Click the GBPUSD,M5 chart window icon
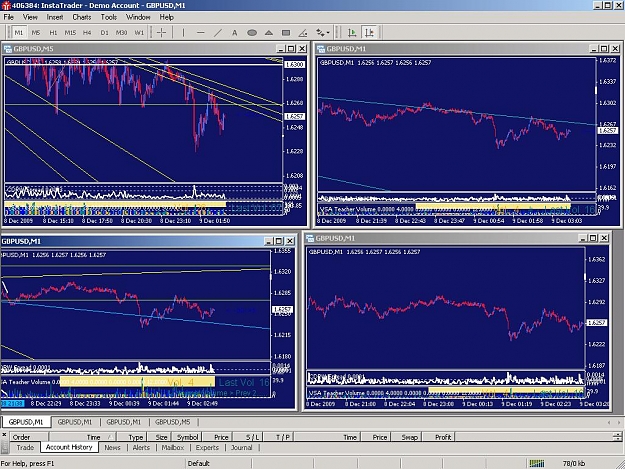 pos(8,49)
